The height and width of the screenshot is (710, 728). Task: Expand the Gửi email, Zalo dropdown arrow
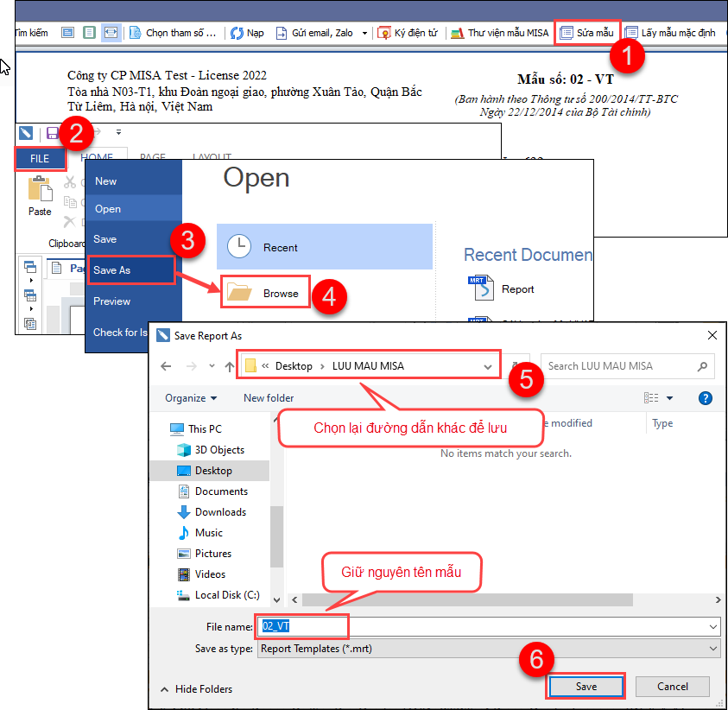tap(364, 33)
